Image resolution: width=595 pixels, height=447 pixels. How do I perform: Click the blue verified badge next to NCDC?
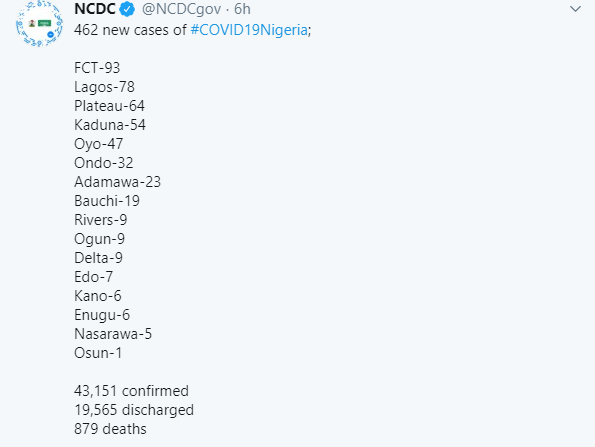click(x=127, y=9)
